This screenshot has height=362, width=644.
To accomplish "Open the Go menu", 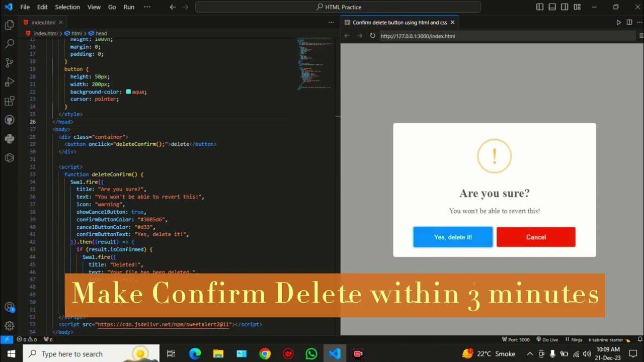I will point(112,7).
